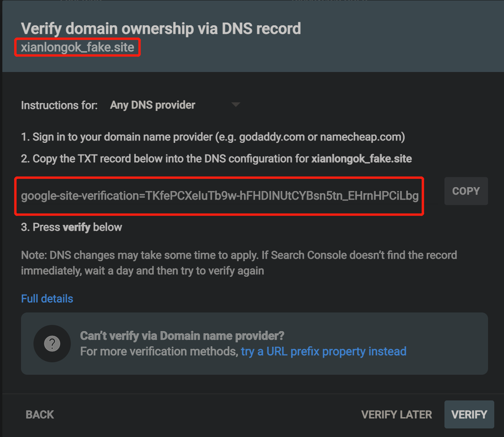Copy the TXT record with COPY button
This screenshot has height=437, width=504.
466,191
